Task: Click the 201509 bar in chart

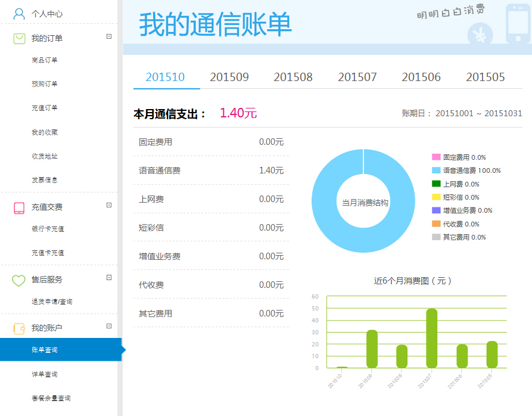Action: [372, 349]
